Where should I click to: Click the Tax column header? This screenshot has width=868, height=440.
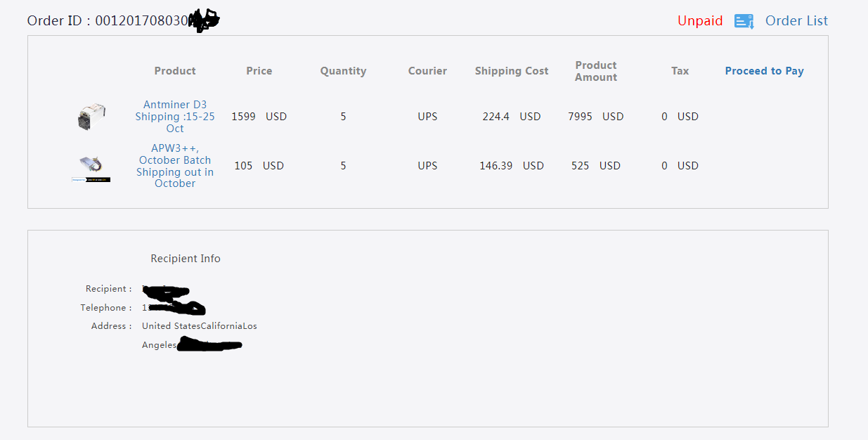(680, 71)
